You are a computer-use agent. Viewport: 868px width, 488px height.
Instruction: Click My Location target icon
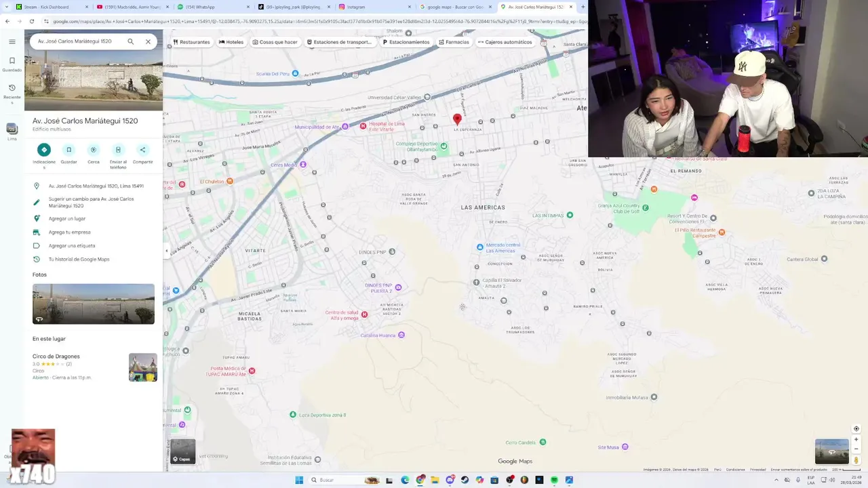[856, 429]
